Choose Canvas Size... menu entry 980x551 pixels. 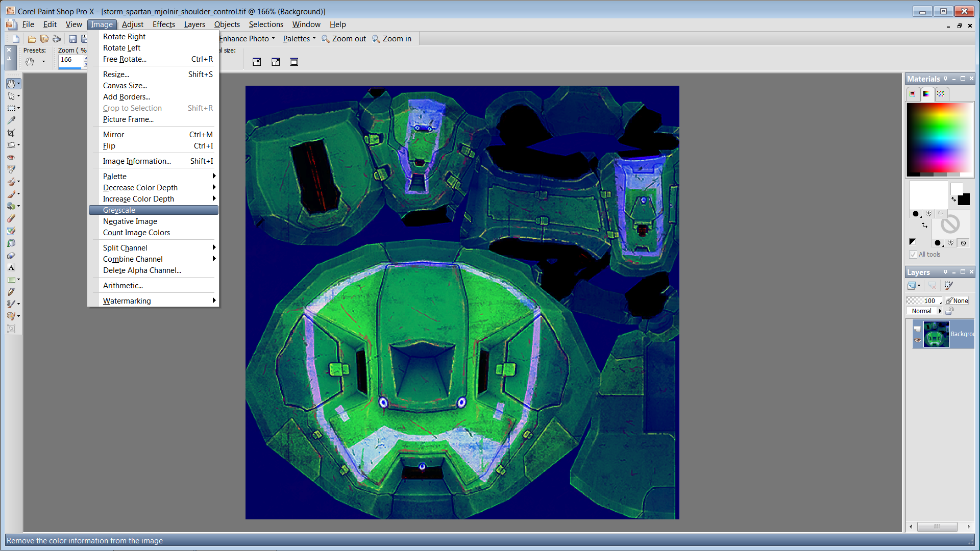pyautogui.click(x=154, y=86)
